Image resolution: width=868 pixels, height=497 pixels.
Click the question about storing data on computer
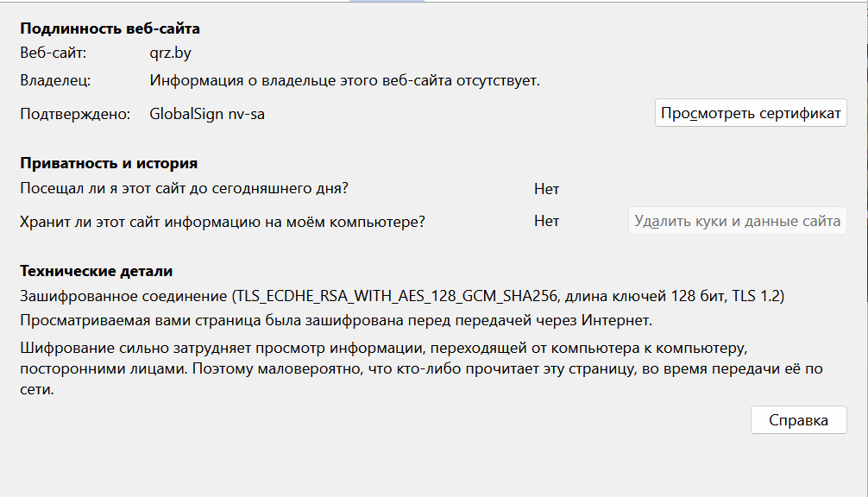coord(223,221)
